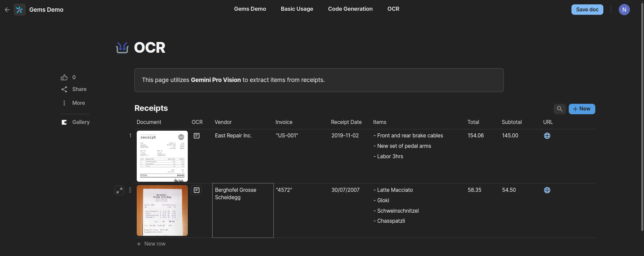The width and height of the screenshot is (644, 256).
Task: Click the Receipts table title
Action: 151,108
